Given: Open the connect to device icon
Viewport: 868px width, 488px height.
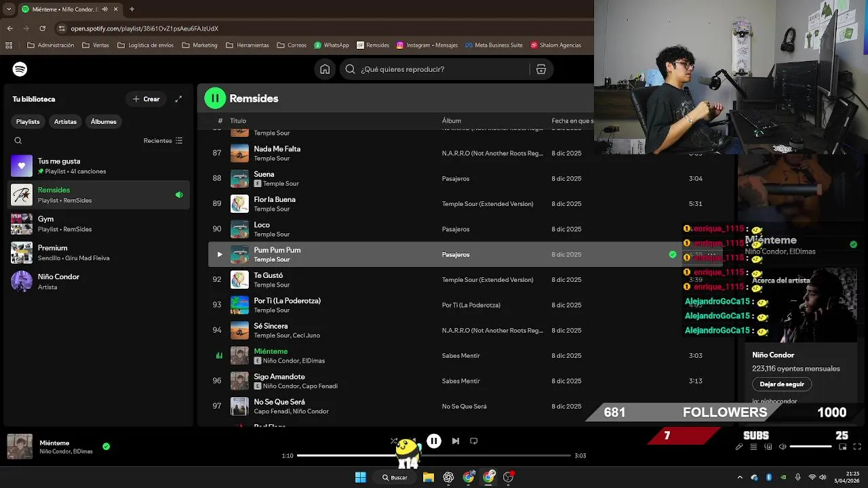Looking at the screenshot, I should 768,447.
